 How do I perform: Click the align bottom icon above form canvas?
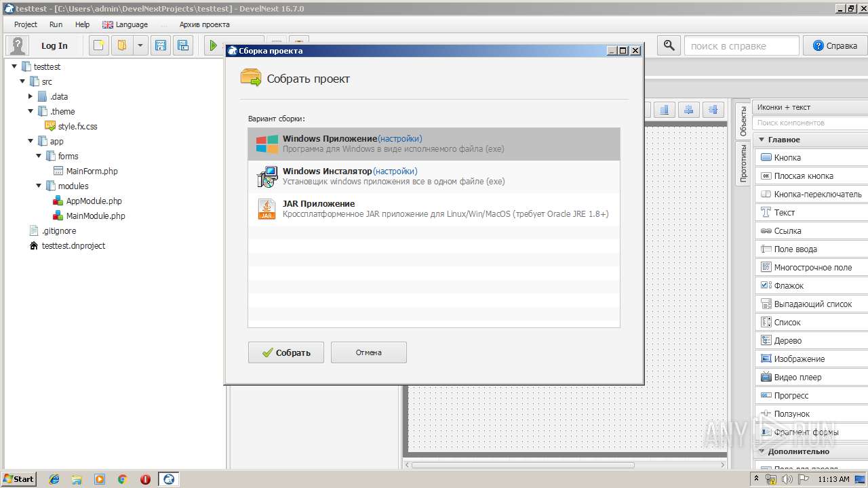[x=665, y=110]
